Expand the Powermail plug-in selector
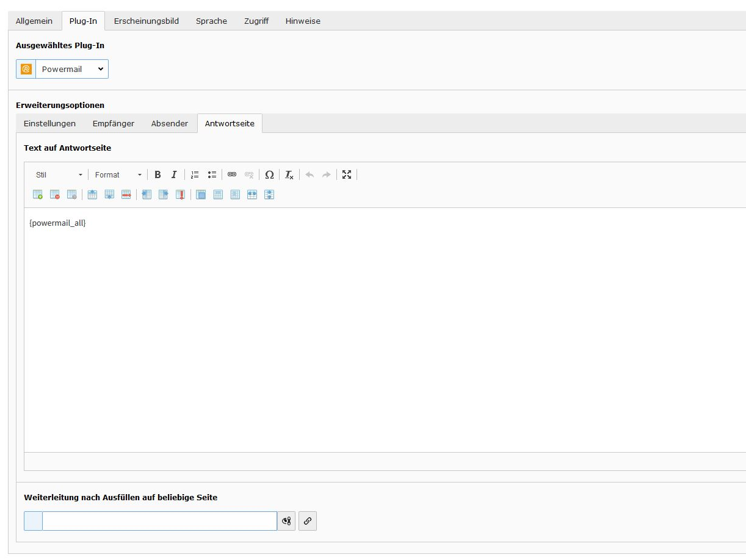 (71, 69)
